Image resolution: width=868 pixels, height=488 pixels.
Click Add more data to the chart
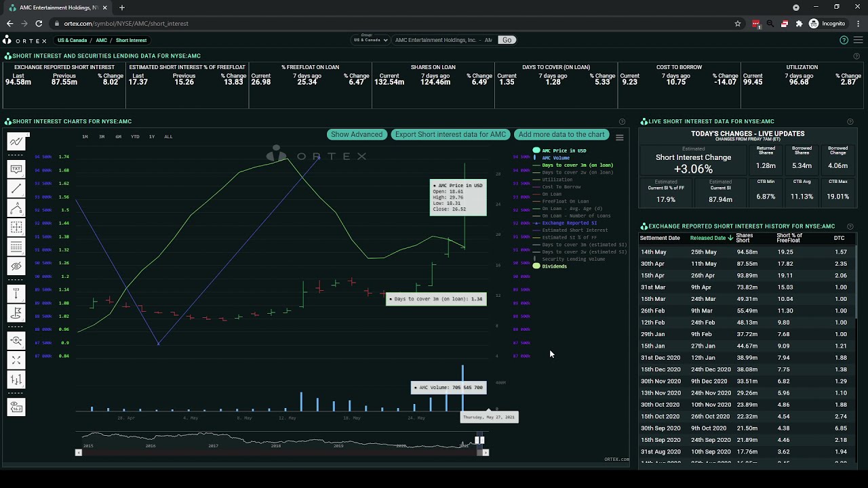[561, 134]
